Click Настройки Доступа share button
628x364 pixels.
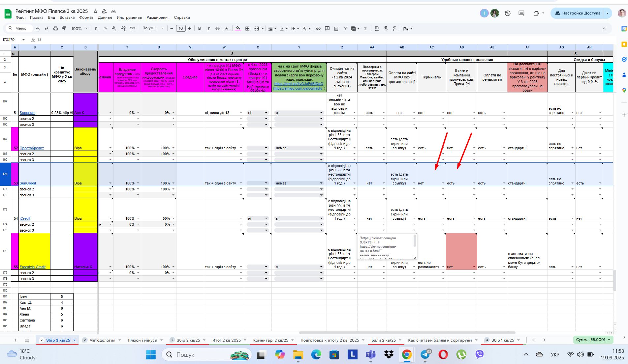(x=577, y=13)
